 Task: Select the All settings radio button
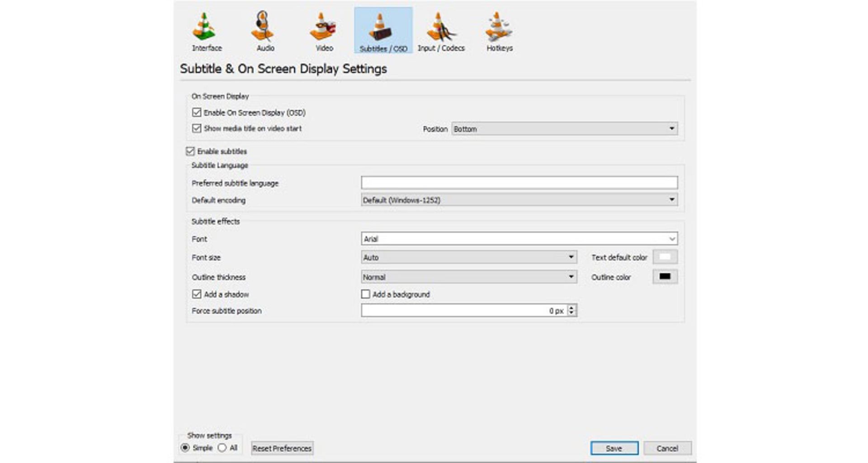coord(222,448)
